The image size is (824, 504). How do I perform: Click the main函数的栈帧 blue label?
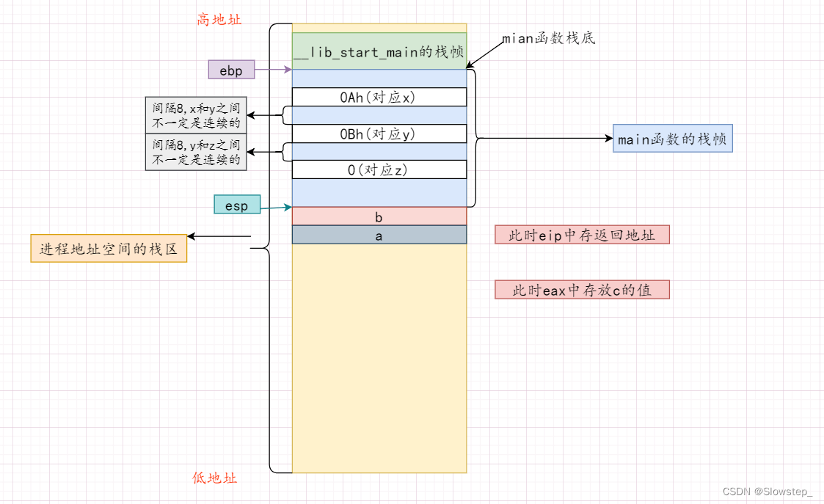(671, 139)
